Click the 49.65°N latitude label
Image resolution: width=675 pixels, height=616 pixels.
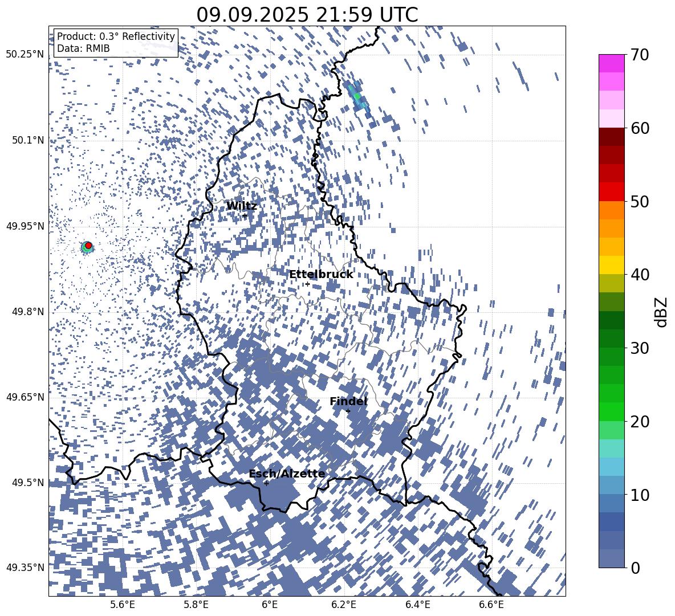[x=25, y=397]
